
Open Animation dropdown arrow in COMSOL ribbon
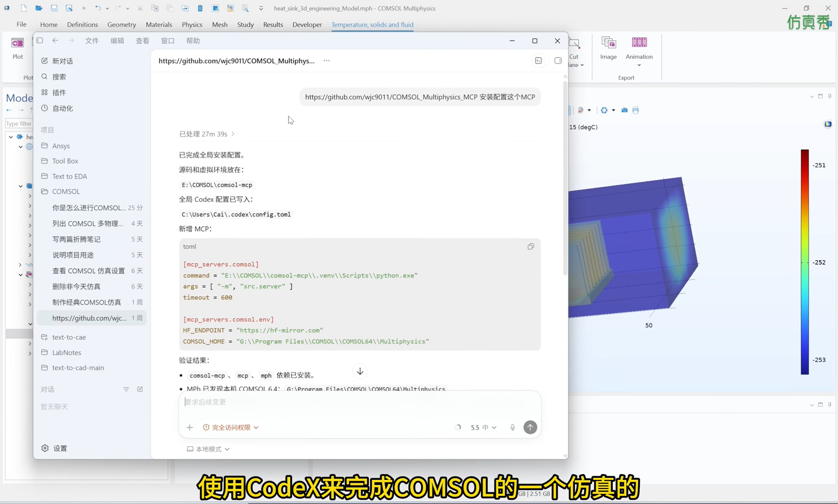point(639,65)
